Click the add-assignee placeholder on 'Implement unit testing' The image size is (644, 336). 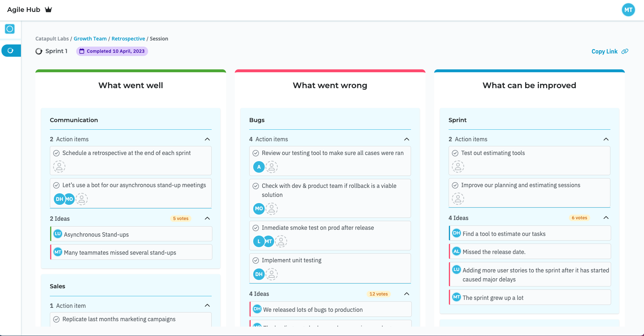coord(272,274)
